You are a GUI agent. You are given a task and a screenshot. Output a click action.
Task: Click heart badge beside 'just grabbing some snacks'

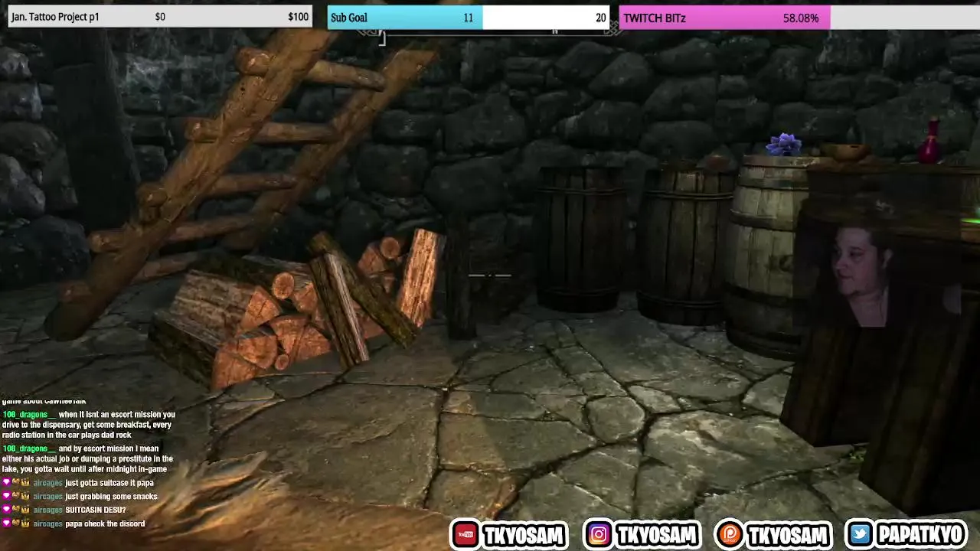(x=6, y=497)
